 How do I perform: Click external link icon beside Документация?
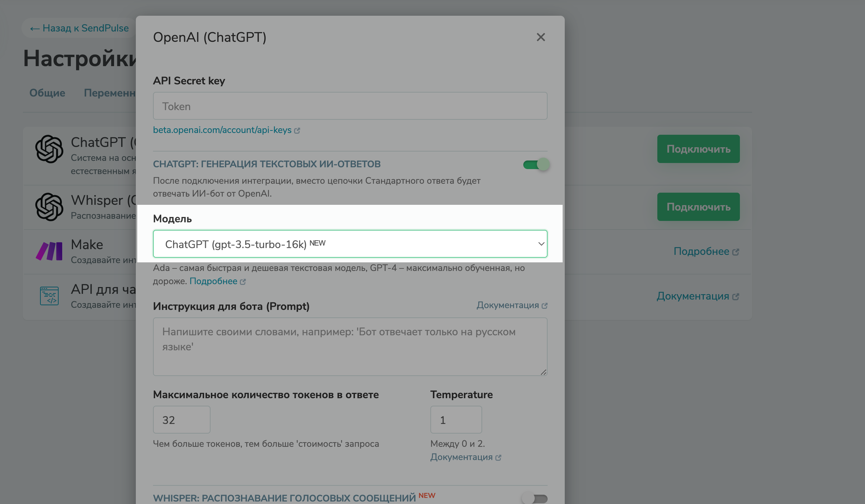point(545,305)
